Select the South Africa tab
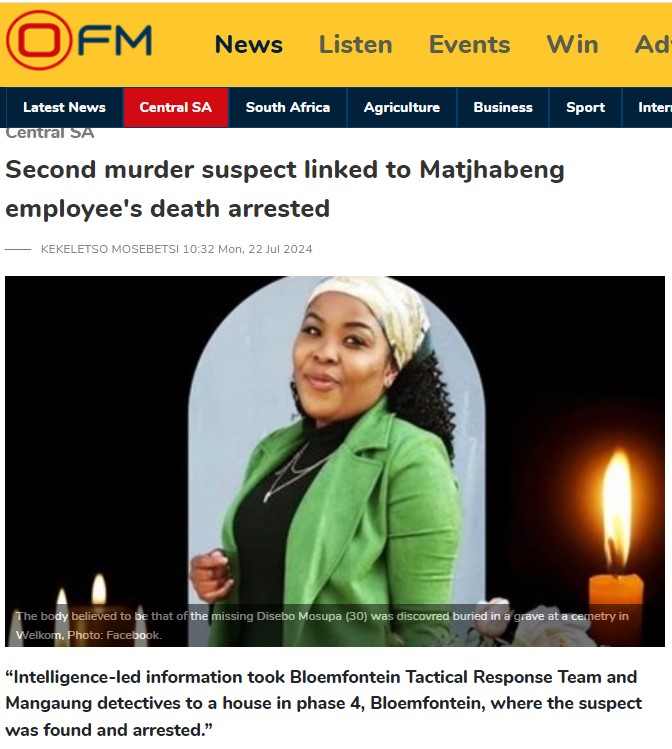672x749 pixels. click(288, 107)
